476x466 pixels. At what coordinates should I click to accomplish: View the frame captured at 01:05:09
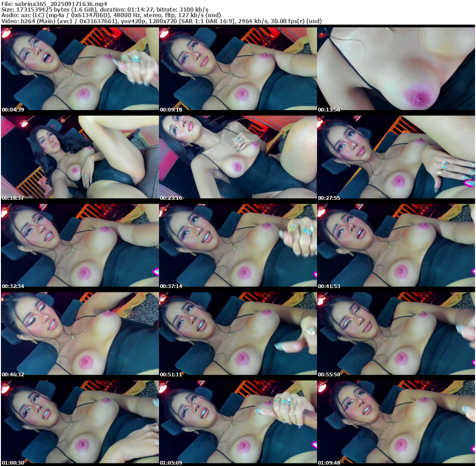coord(238,422)
